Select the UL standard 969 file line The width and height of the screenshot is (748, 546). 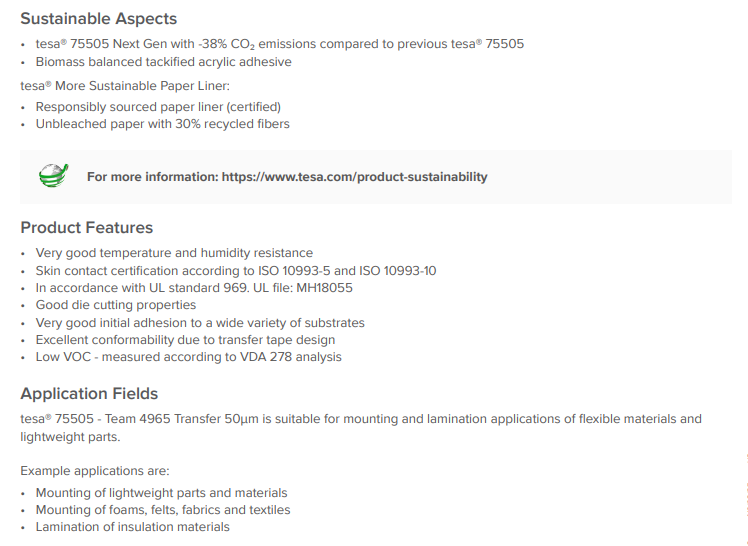[194, 288]
